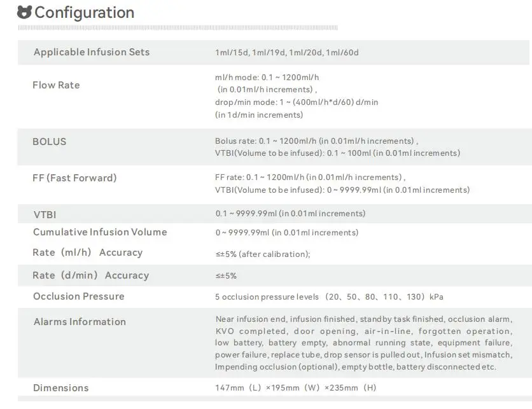The height and width of the screenshot is (409, 532).
Task: Select the Applicable Infusion Sets row label
Action: 92,52
